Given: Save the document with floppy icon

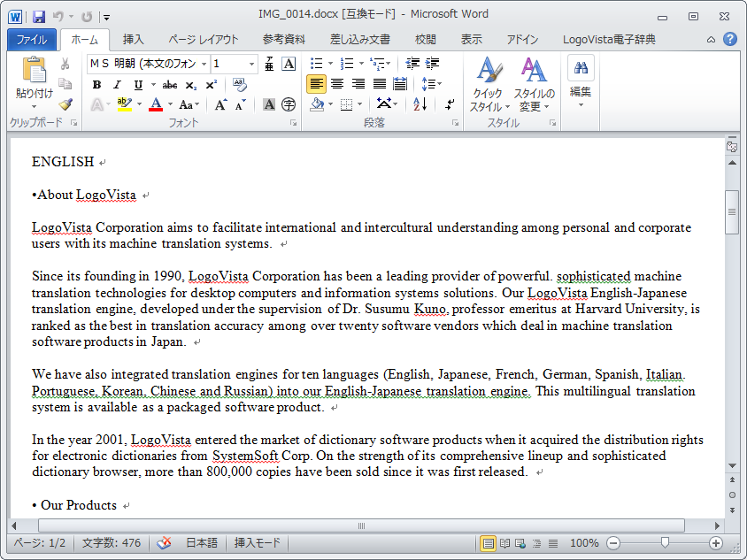Looking at the screenshot, I should coord(39,17).
